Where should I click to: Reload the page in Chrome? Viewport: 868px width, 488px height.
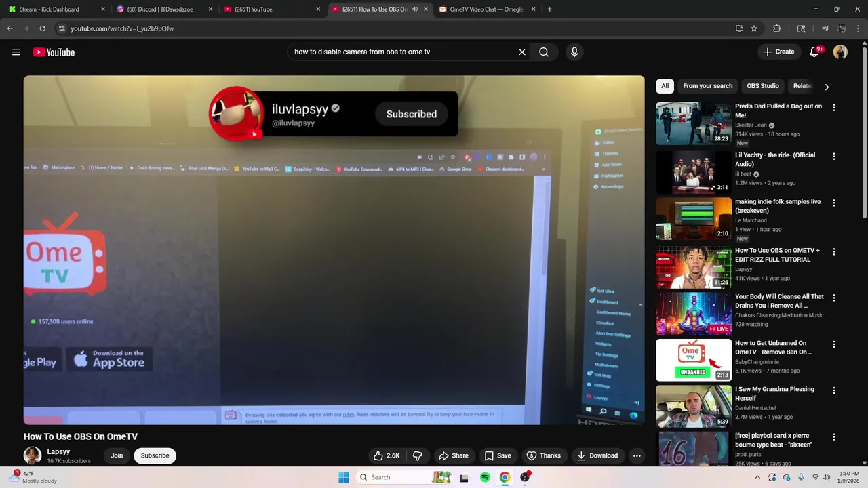tap(42, 28)
